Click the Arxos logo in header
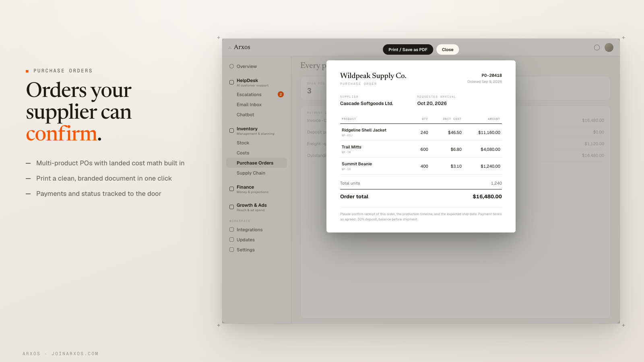Screen dimensions: 644x362 (239, 47)
